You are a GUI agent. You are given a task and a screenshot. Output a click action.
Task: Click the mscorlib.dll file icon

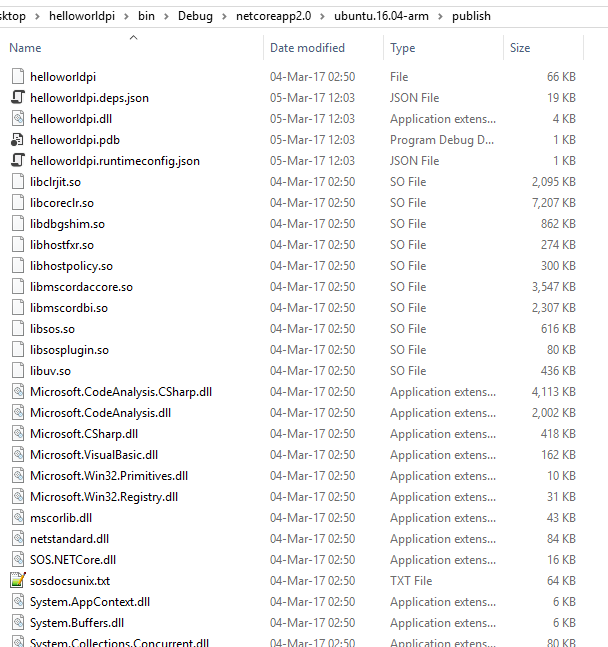click(x=18, y=518)
